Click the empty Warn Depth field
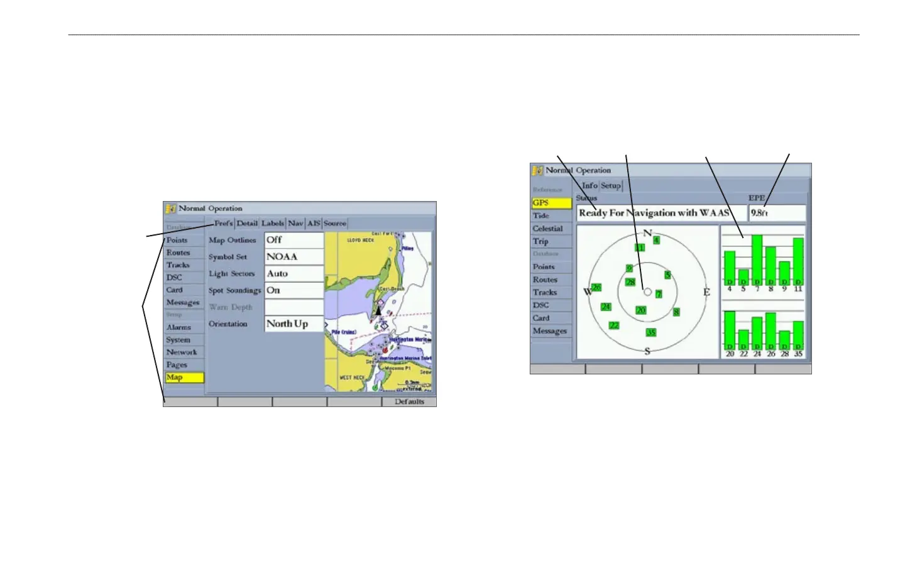The height and width of the screenshot is (588, 905). pos(294,307)
